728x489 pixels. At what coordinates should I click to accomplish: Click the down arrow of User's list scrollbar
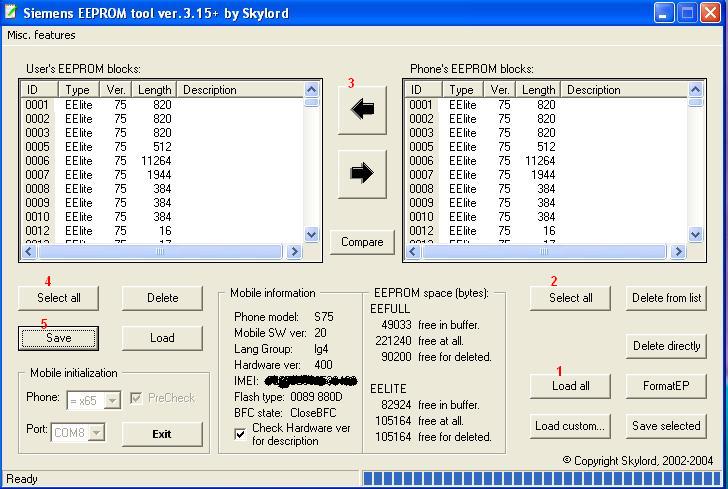point(312,235)
